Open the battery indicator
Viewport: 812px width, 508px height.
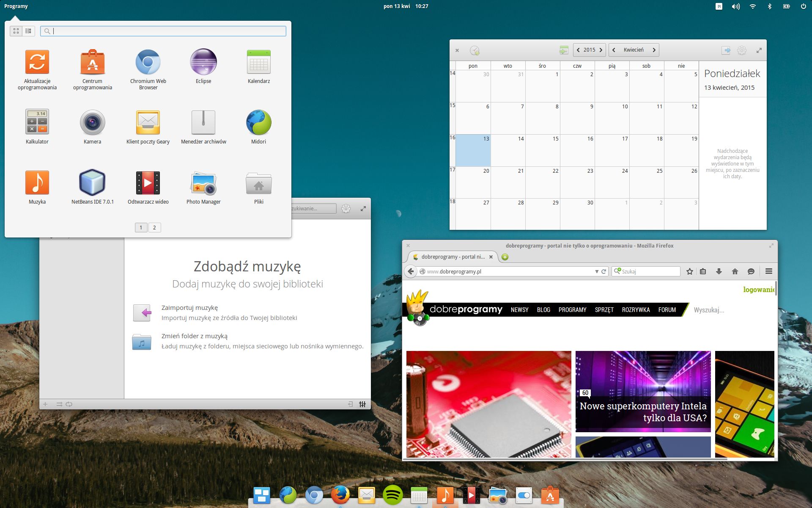(x=787, y=6)
